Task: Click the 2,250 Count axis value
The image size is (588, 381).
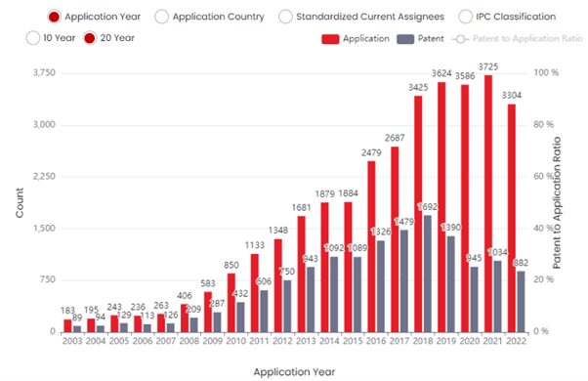Action: pyautogui.click(x=44, y=176)
